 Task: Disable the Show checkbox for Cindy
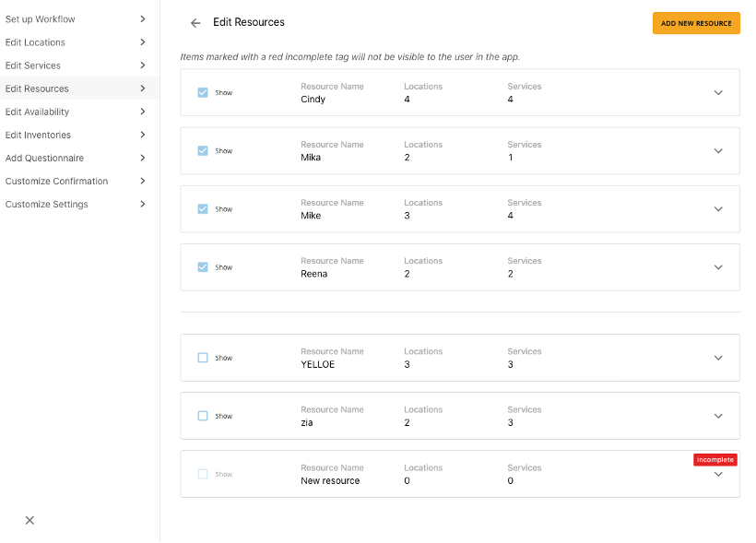coord(203,92)
